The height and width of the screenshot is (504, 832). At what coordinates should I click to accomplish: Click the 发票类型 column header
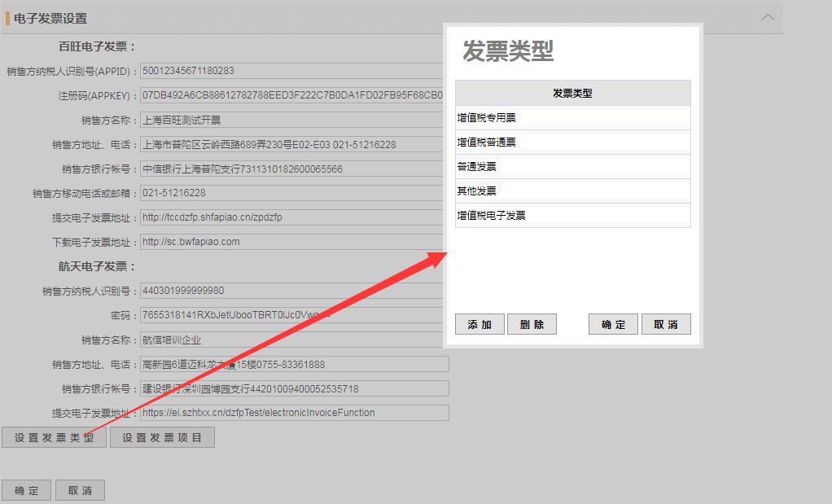pos(572,94)
